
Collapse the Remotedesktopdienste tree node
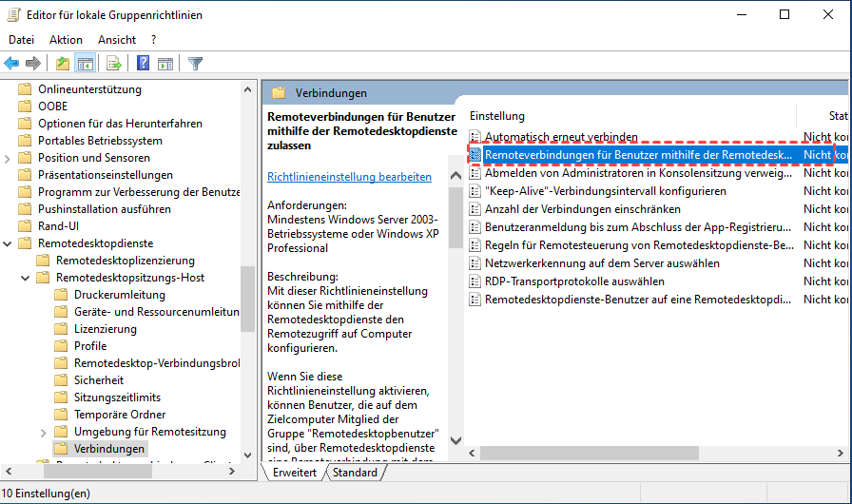(10, 243)
